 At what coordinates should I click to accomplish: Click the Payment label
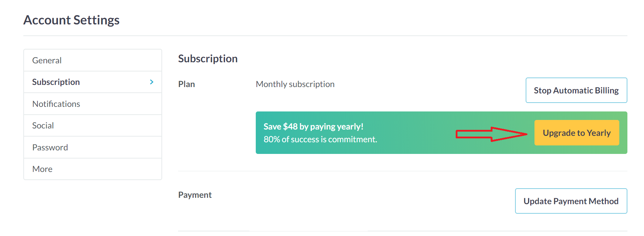pos(195,195)
